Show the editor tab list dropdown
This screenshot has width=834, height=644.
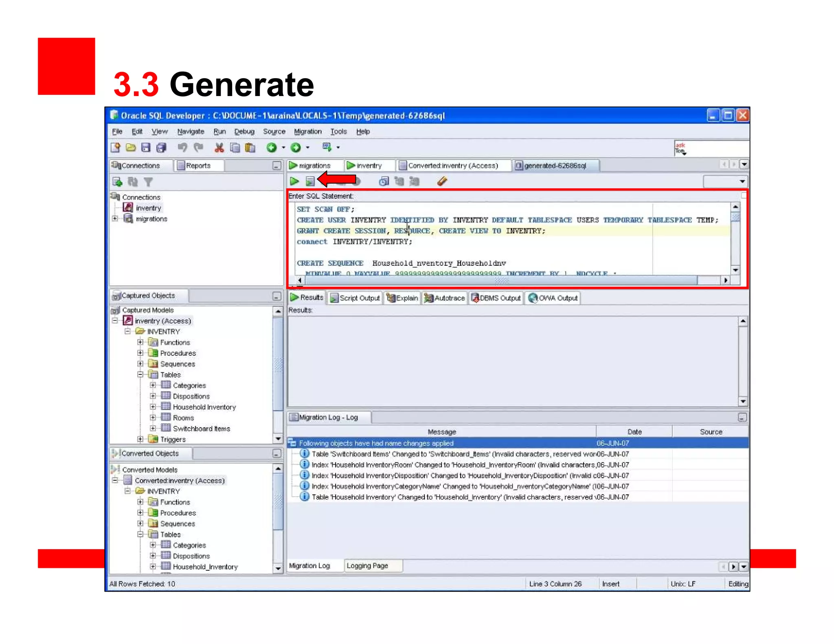(x=744, y=164)
